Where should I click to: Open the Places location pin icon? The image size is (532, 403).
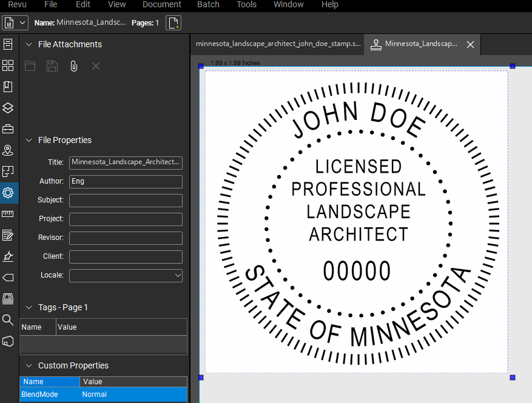(8, 150)
